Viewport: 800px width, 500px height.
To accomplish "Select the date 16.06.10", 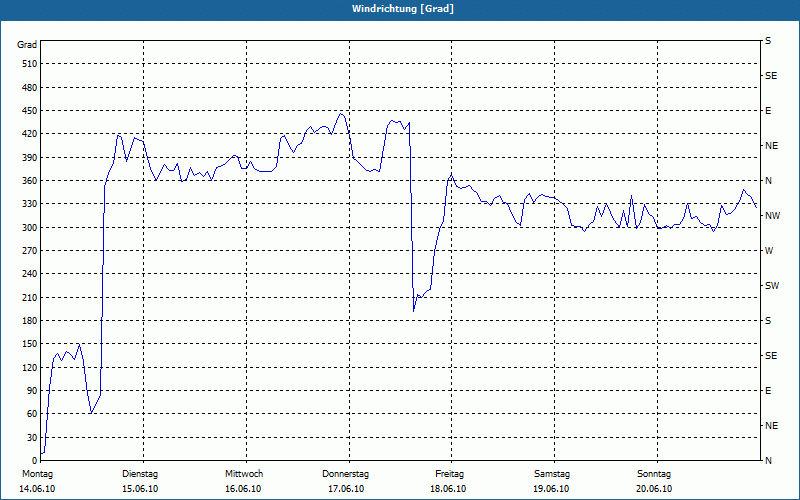I will [x=243, y=489].
